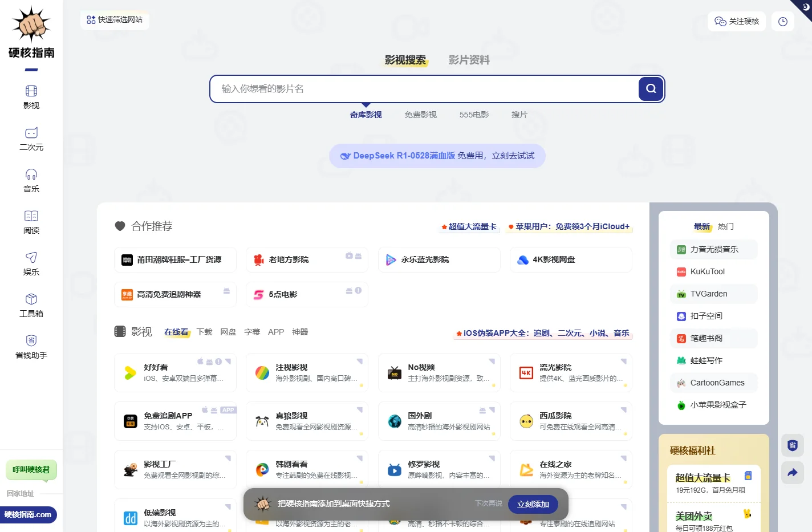Open CartoonGames in latest list
The image size is (812, 532).
[x=714, y=383]
